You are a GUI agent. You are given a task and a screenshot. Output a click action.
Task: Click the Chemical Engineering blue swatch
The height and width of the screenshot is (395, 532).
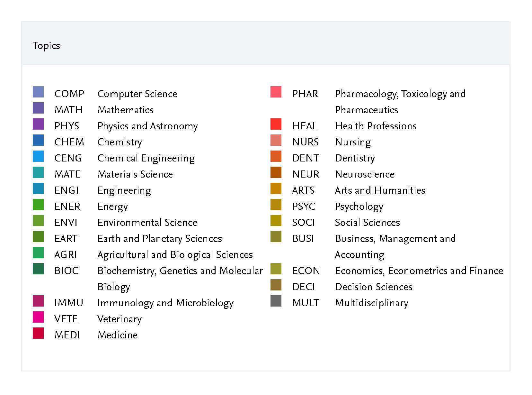(x=38, y=156)
